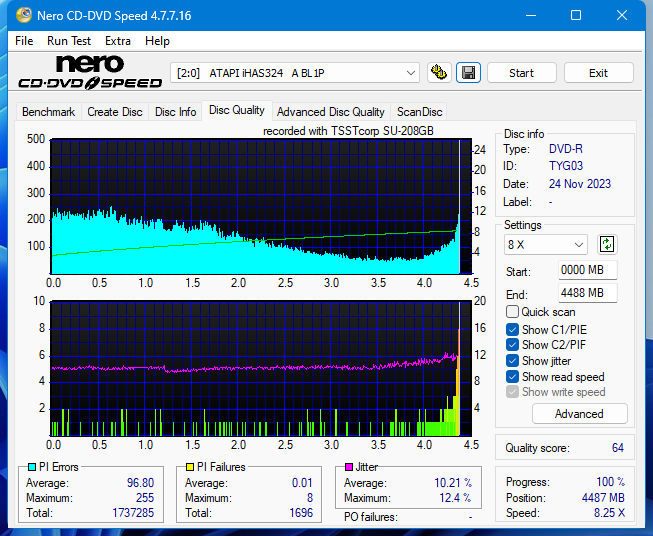Click the drive options tools icon
Screen dimensions: 653x536
439,73
